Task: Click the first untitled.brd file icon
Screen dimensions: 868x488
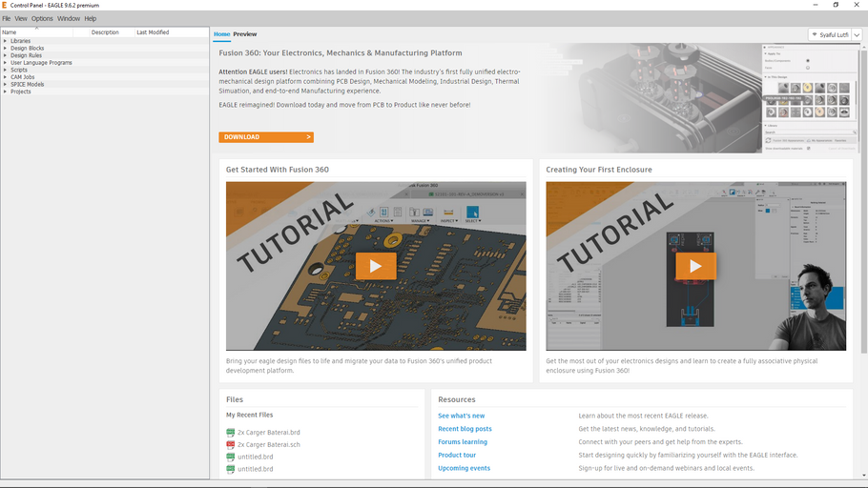Action: coord(231,457)
